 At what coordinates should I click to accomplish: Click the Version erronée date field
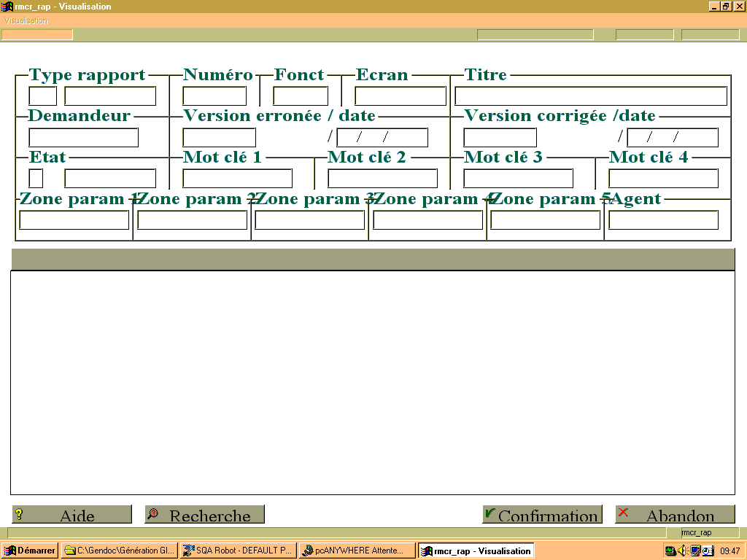pos(382,137)
